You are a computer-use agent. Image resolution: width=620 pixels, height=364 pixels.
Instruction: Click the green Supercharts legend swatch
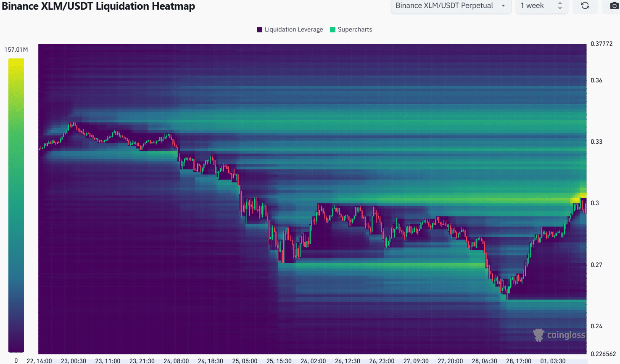tap(333, 29)
